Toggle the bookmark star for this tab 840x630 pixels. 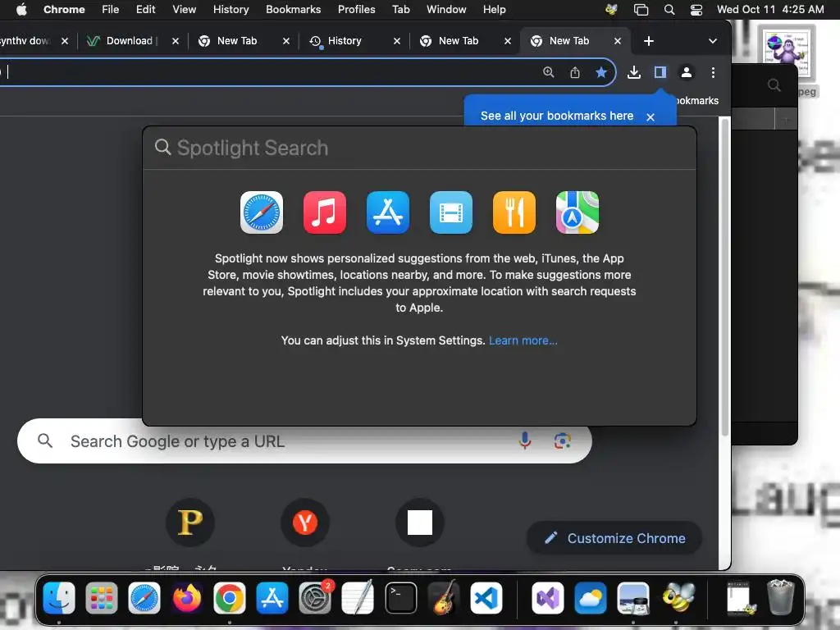(x=601, y=72)
